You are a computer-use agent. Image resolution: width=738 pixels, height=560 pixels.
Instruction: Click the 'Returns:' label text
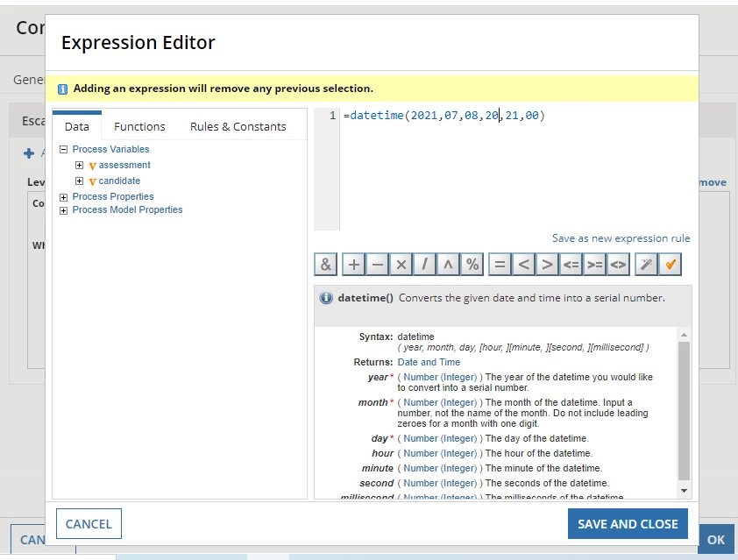click(373, 362)
